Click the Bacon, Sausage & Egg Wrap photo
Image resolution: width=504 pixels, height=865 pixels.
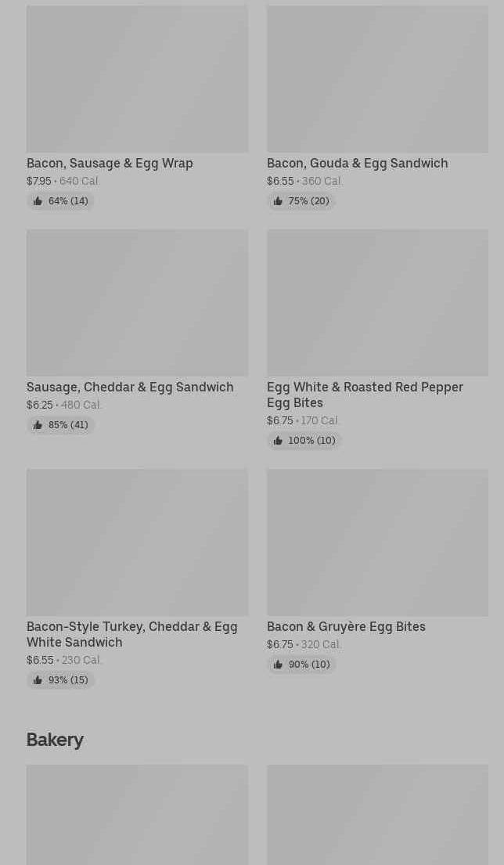[x=137, y=79]
